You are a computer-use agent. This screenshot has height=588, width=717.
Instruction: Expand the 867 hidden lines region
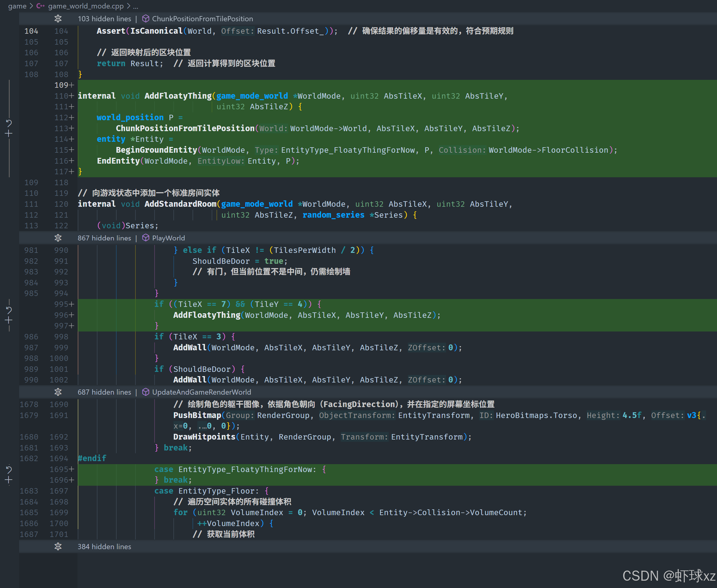[x=58, y=238]
